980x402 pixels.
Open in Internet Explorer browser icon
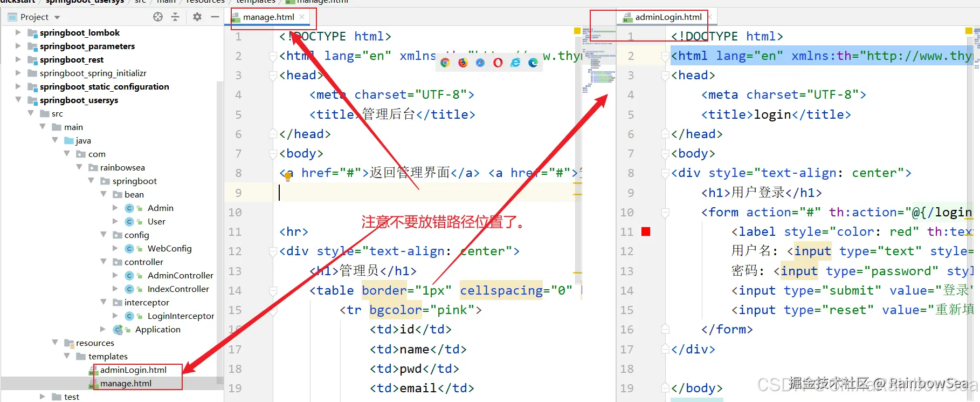(516, 63)
